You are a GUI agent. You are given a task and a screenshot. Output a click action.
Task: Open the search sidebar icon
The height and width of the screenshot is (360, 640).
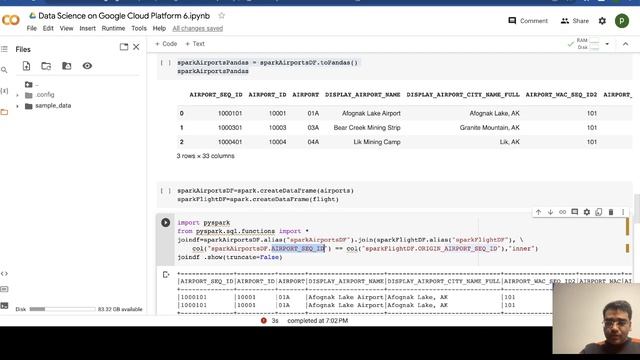4,70
